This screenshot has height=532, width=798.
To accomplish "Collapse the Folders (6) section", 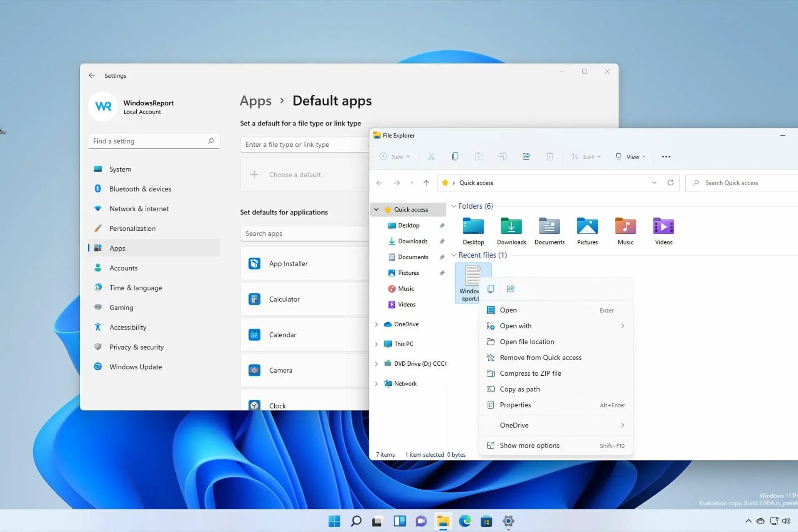I will 454,206.
